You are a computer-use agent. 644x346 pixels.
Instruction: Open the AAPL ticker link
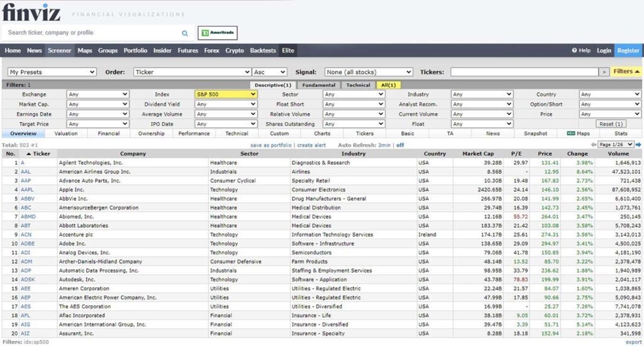[x=27, y=189]
